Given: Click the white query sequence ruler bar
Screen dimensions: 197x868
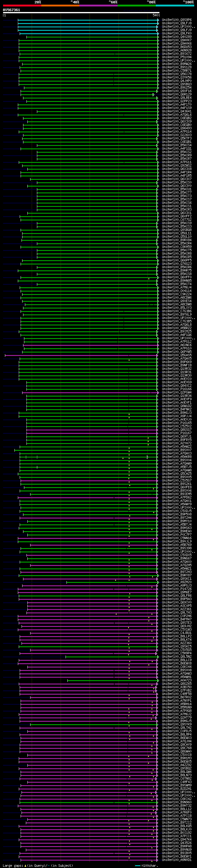Looking at the screenshot, I should [81, 13].
